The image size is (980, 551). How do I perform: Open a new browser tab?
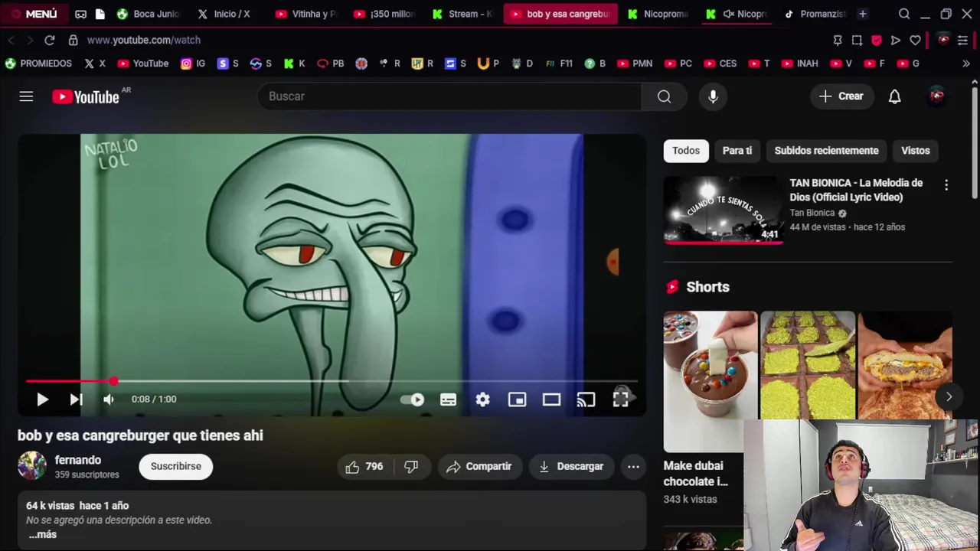[x=862, y=14]
